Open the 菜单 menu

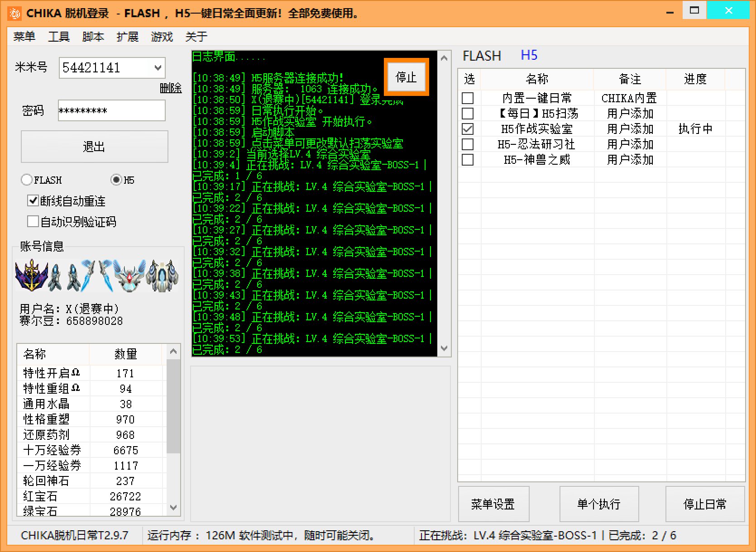click(x=24, y=37)
